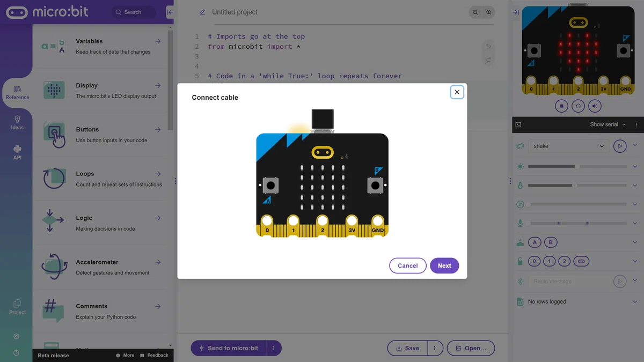Open serial area options menu
Screen dimensions: 644x362
pos(636,124)
